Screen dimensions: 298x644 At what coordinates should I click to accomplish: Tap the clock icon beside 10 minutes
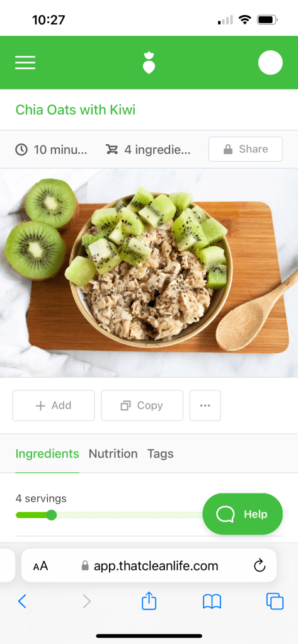(x=21, y=149)
